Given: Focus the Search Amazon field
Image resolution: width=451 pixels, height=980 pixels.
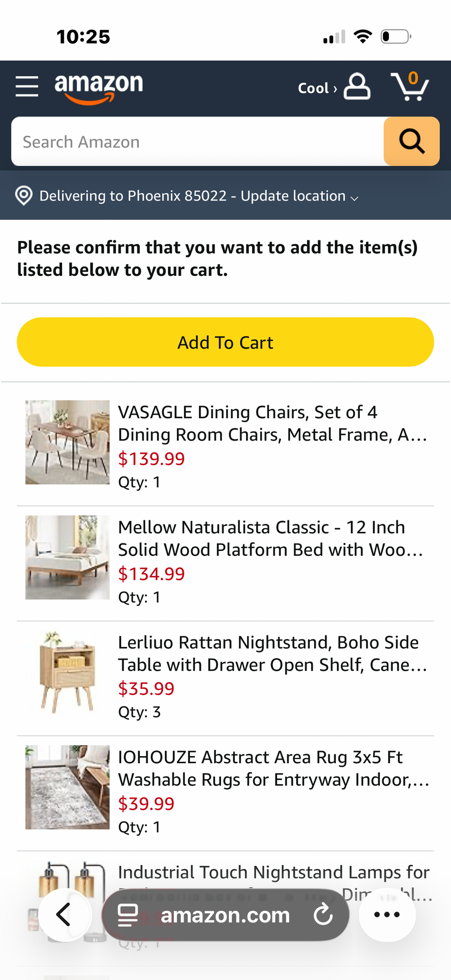Looking at the screenshot, I should coord(198,142).
